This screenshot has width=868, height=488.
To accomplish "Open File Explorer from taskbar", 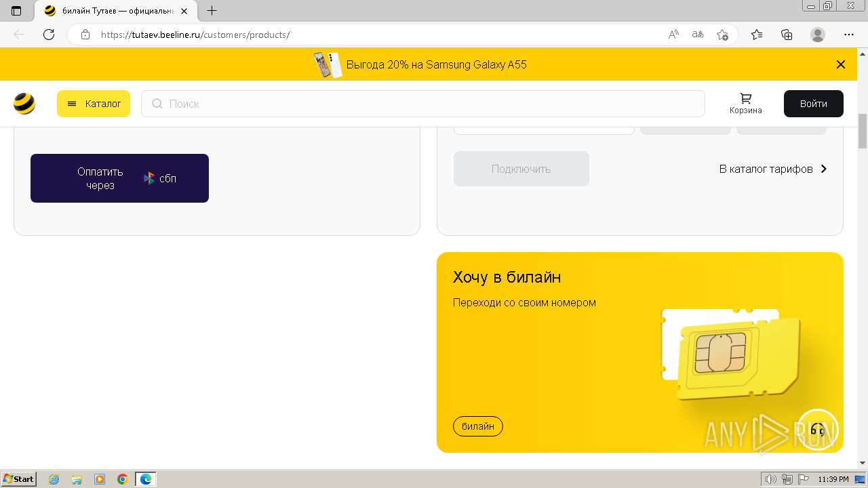I will point(77,479).
